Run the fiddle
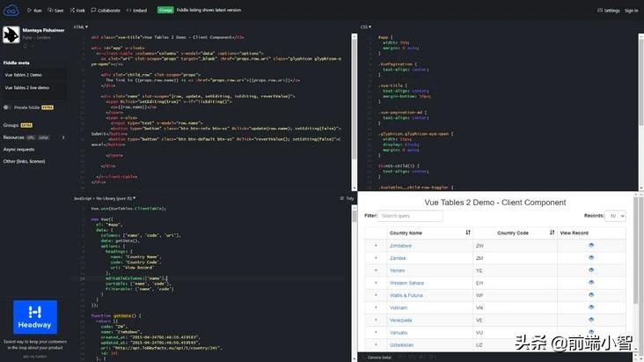 (x=34, y=11)
